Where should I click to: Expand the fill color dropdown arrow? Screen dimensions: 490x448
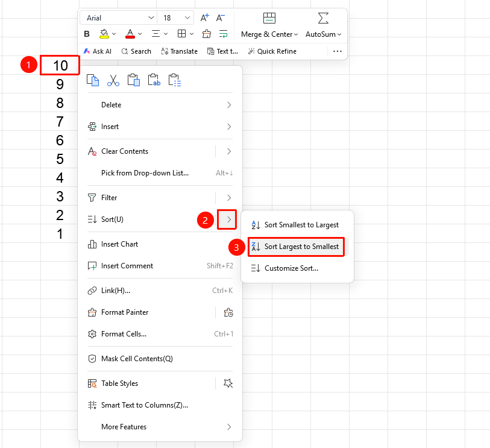click(x=114, y=34)
